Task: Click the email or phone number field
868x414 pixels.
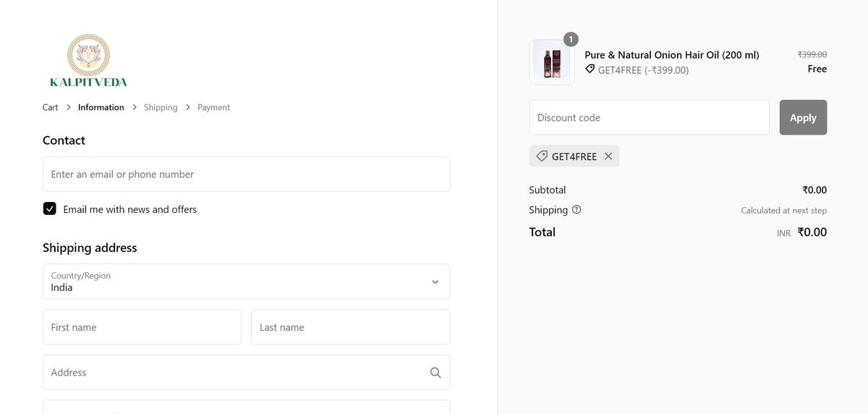Action: click(246, 174)
